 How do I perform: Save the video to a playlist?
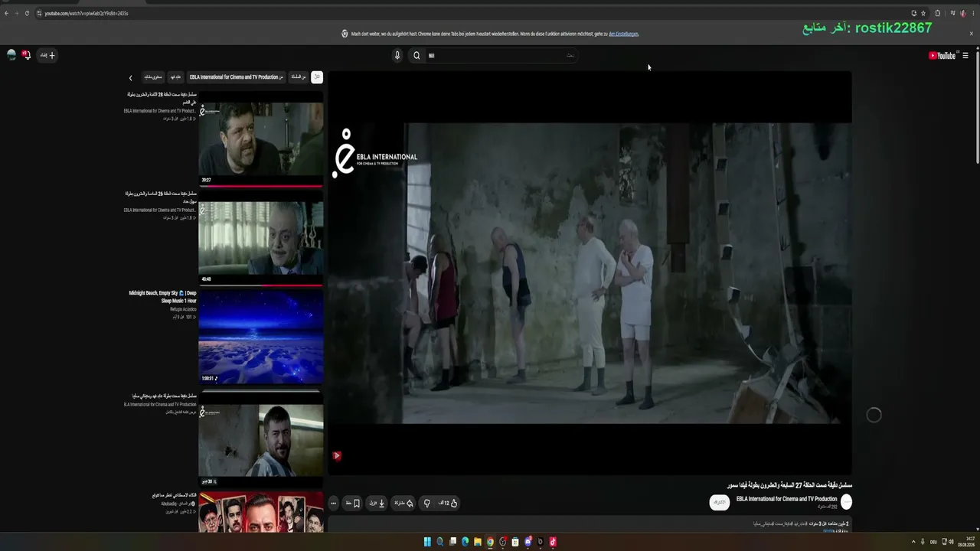[353, 503]
